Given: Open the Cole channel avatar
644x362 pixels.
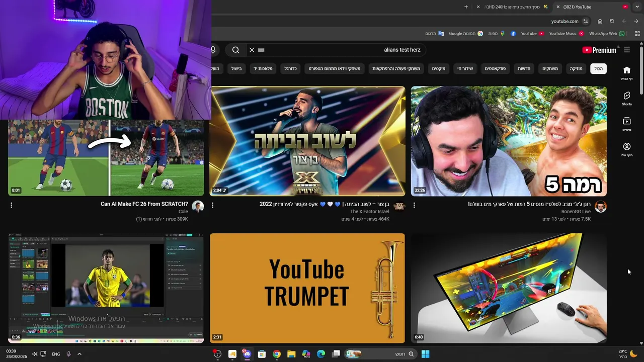Looking at the screenshot, I should pyautogui.click(x=198, y=207).
